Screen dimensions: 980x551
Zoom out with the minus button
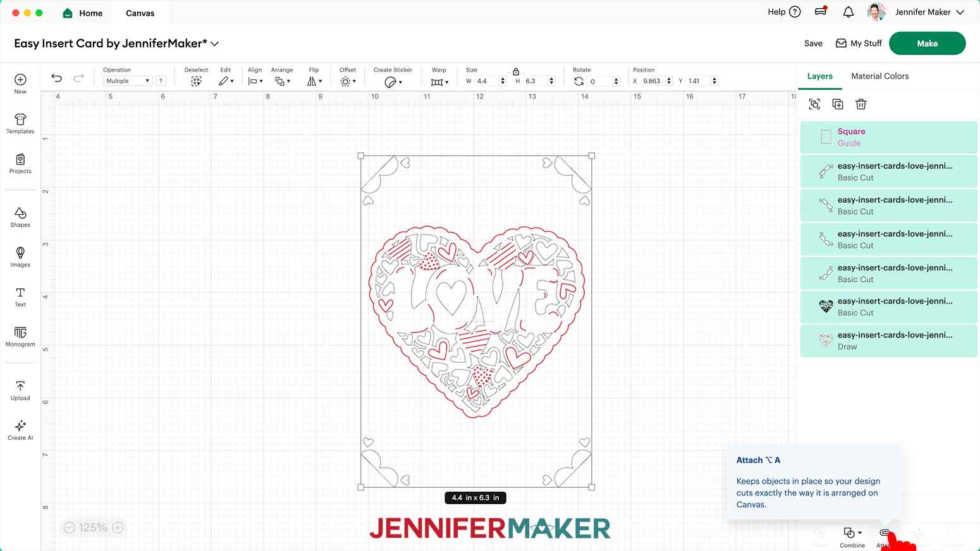click(70, 528)
